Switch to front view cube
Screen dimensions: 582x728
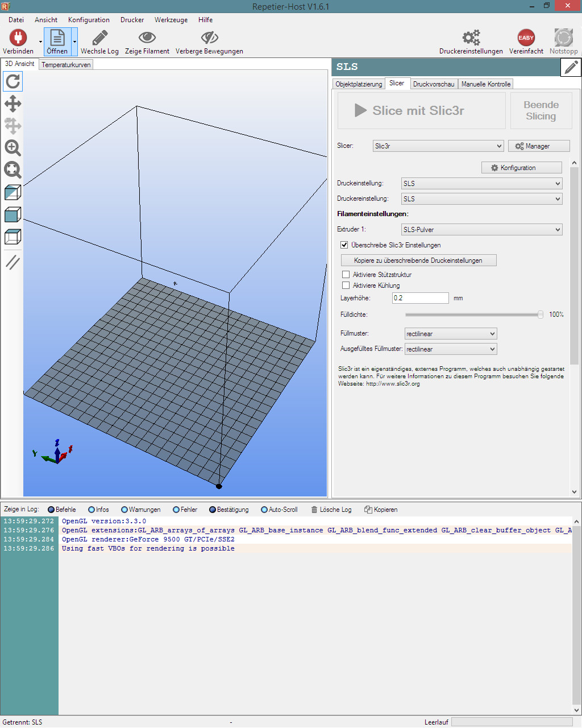13,214
